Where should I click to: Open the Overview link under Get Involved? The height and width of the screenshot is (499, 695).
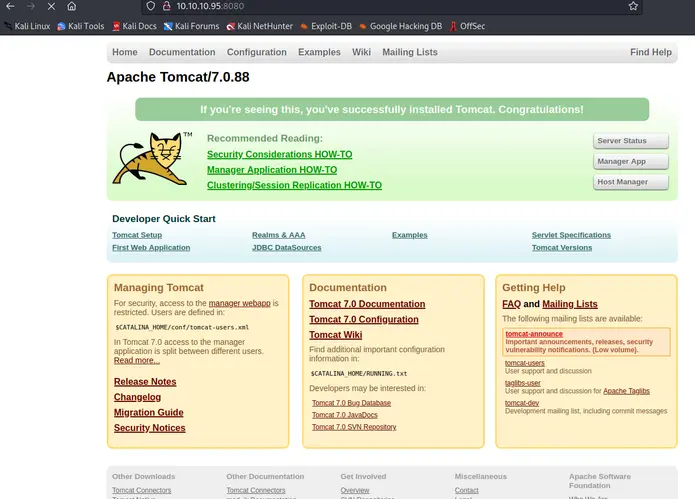(x=355, y=490)
